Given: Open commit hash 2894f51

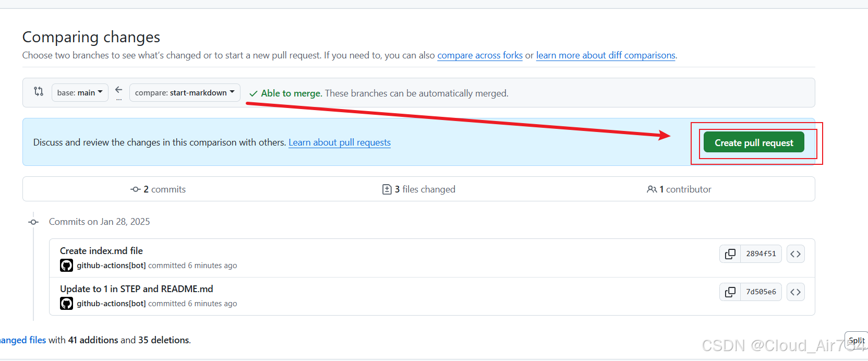Looking at the screenshot, I should tap(761, 254).
